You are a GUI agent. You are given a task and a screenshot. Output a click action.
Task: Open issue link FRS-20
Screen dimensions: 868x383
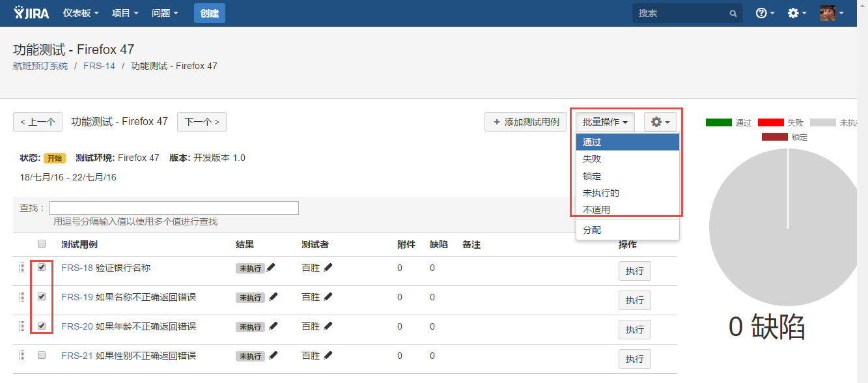pyautogui.click(x=77, y=326)
